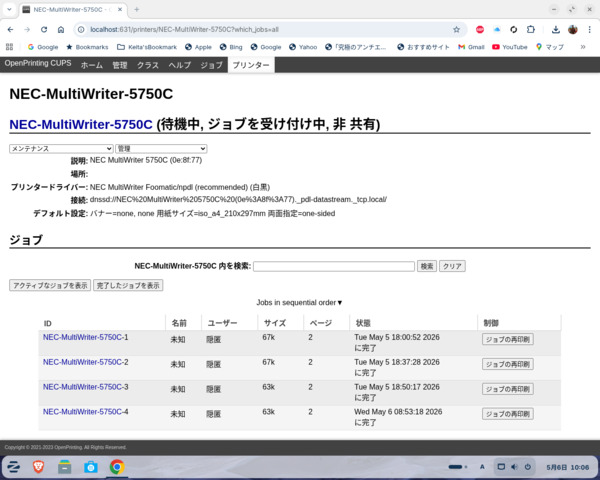Open job NEC-MultiWriter-5750C-2 link
Screen dimensions: 600x480
coord(85,362)
